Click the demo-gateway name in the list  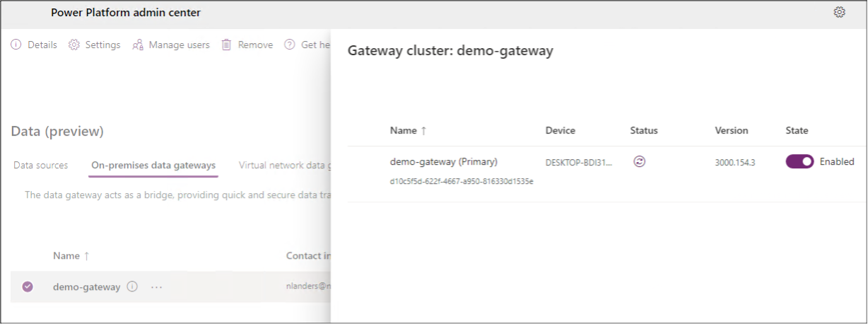[x=86, y=287]
